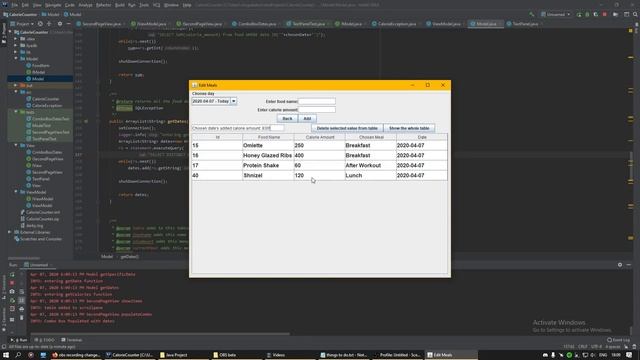The height and width of the screenshot is (360, 640).
Task: Click the print icon in Run panel
Action: tap(22, 309)
